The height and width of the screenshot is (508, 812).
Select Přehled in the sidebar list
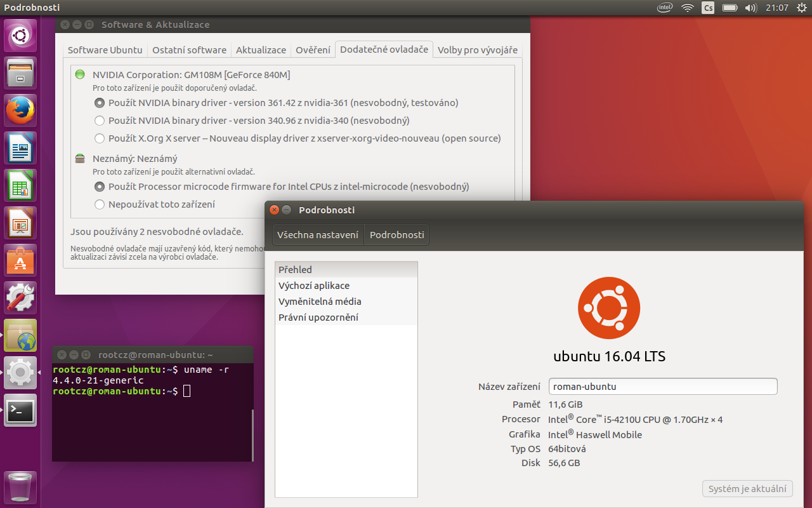click(x=346, y=270)
